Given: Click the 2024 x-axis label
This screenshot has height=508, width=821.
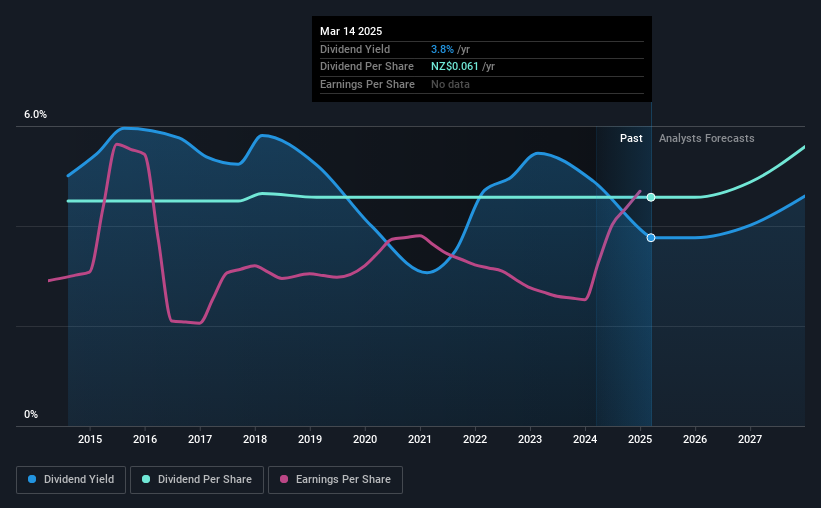Looking at the screenshot, I should pos(585,439).
